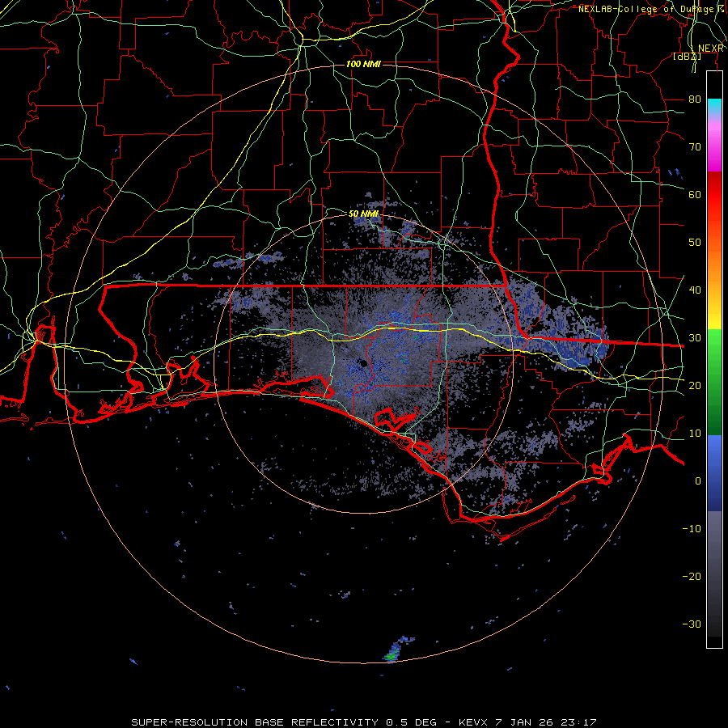Click the 40 value on the dBZ scale
The image size is (728, 728).
click(695, 290)
